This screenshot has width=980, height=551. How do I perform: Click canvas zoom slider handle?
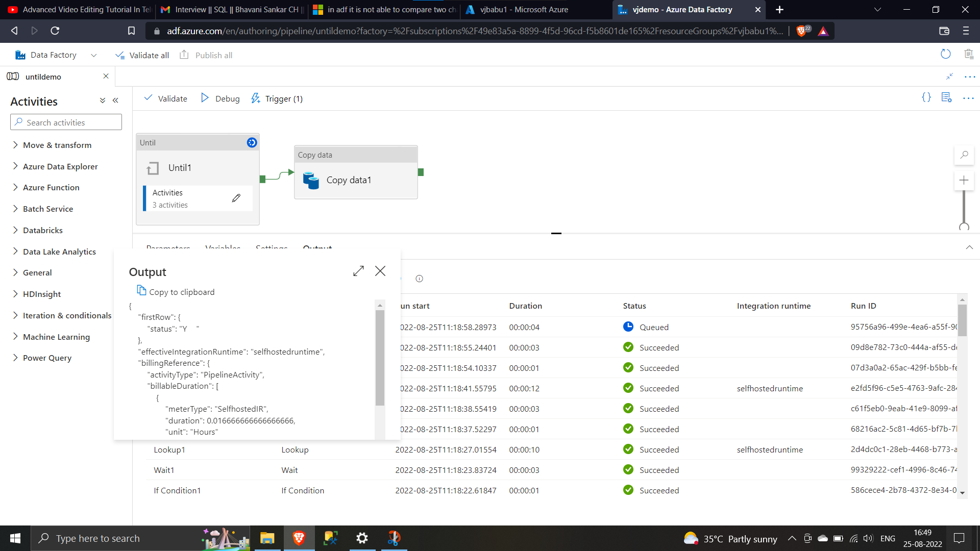[x=964, y=227]
